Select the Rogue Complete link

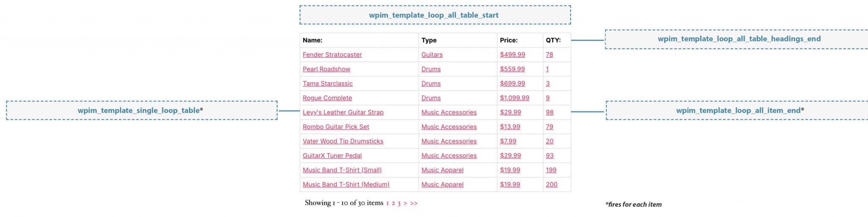pos(327,98)
